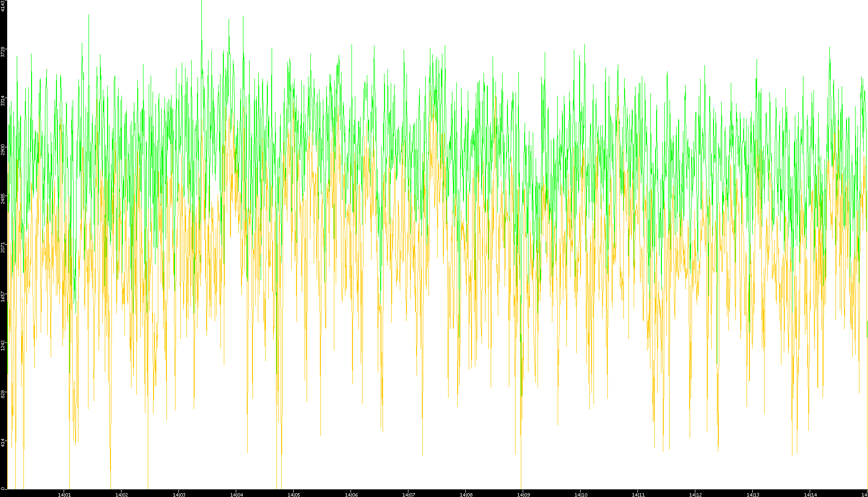Click the 14:11 time label
The width and height of the screenshot is (868, 497).
pyautogui.click(x=638, y=494)
